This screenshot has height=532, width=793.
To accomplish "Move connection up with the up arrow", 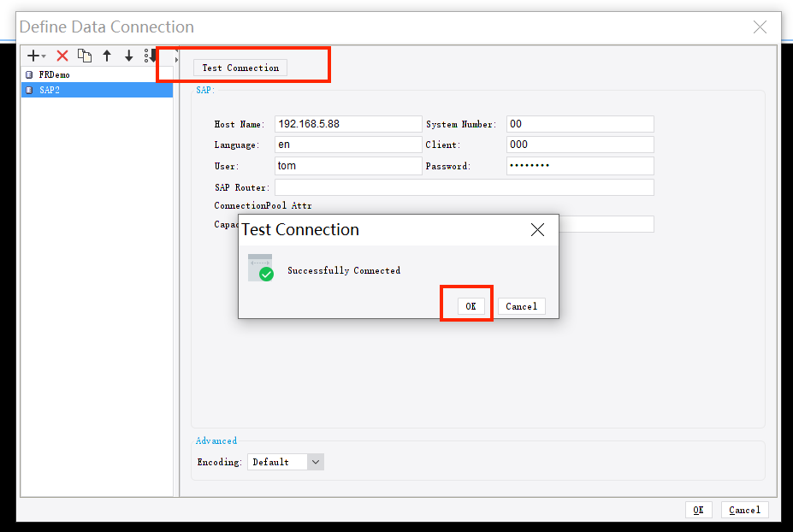I will 107,56.
